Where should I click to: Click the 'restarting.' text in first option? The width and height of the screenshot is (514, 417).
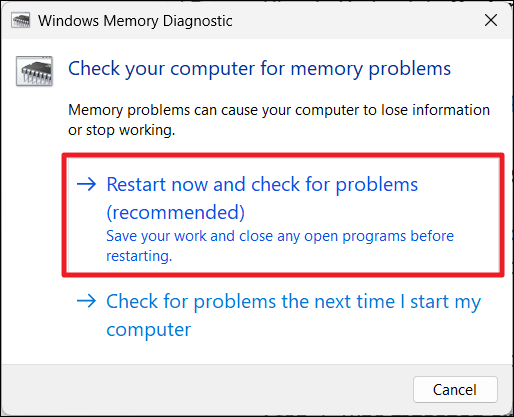[x=139, y=256]
